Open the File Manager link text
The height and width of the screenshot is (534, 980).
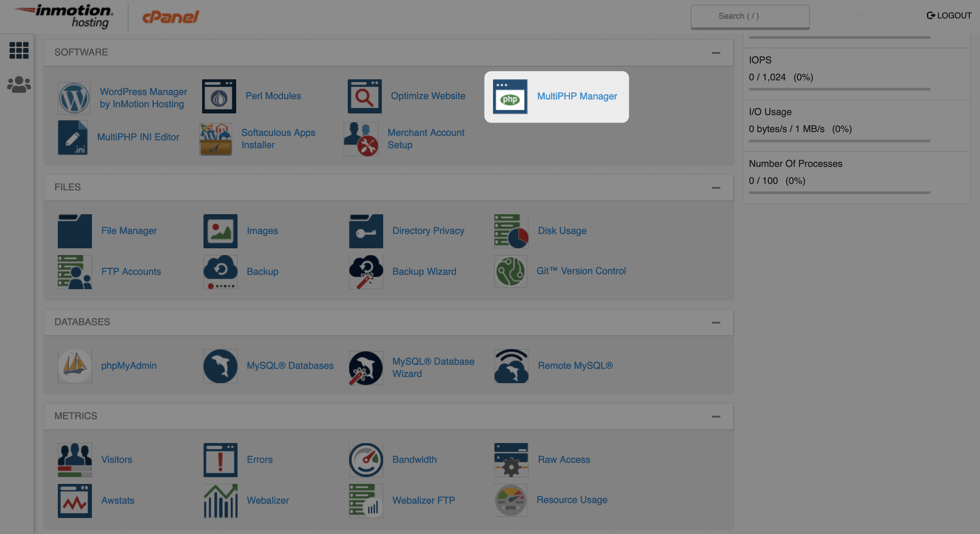129,231
